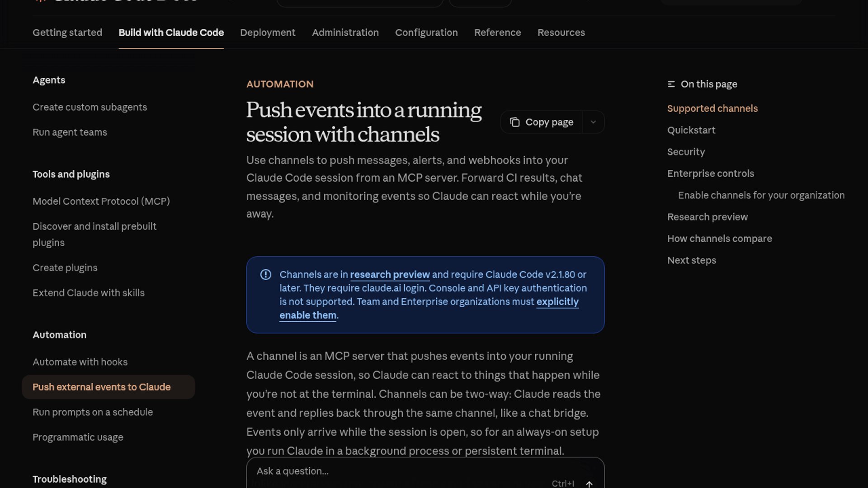This screenshot has width=868, height=488.
Task: Open the Getting started tab
Action: [x=67, y=33]
